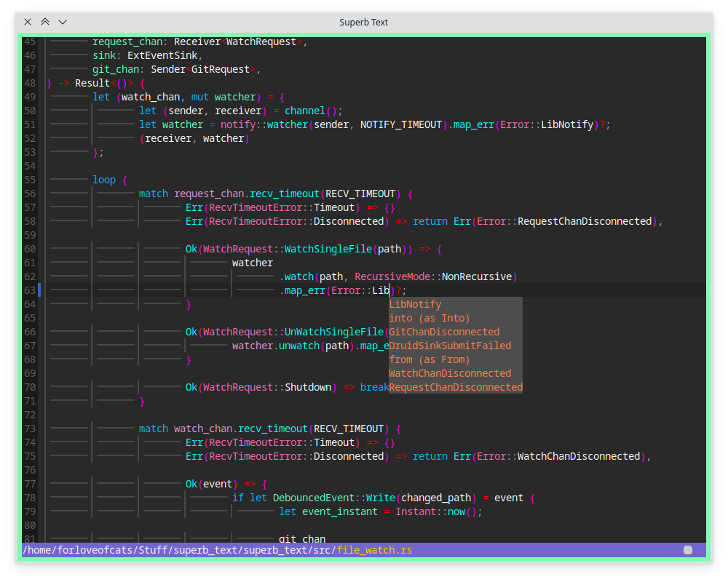Click 'RecursiveMode' on line 62
The width and height of the screenshot is (728, 582).
point(392,276)
